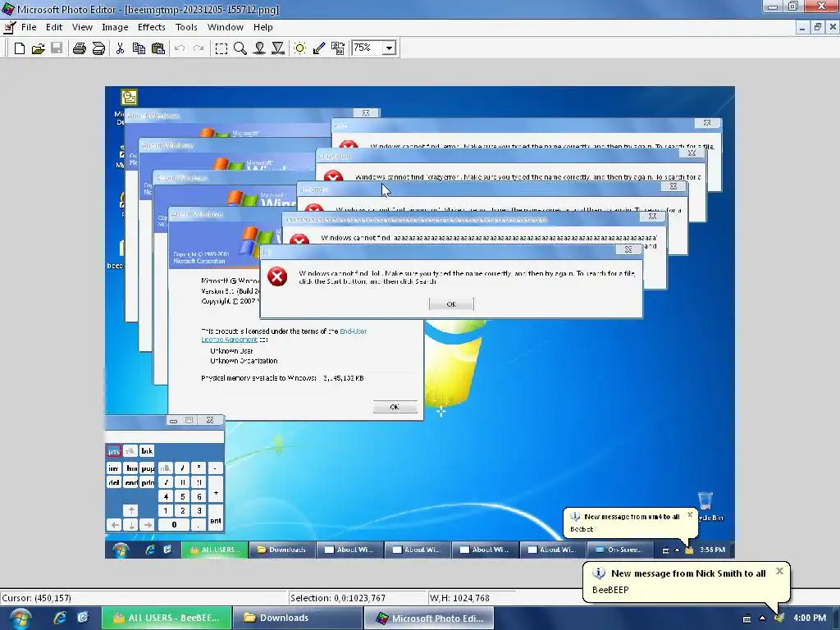Image resolution: width=840 pixels, height=630 pixels.
Task: Open the Effects menu
Action: 152,27
